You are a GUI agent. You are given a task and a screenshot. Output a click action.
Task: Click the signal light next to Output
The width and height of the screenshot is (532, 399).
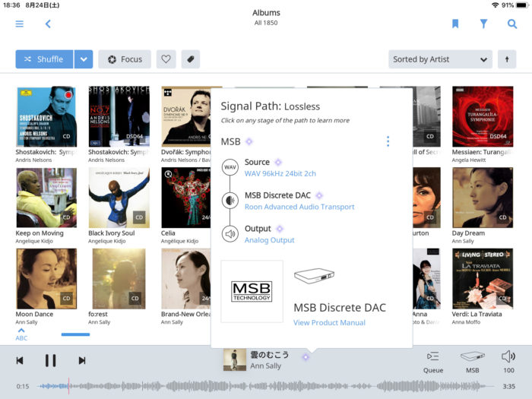click(280, 229)
